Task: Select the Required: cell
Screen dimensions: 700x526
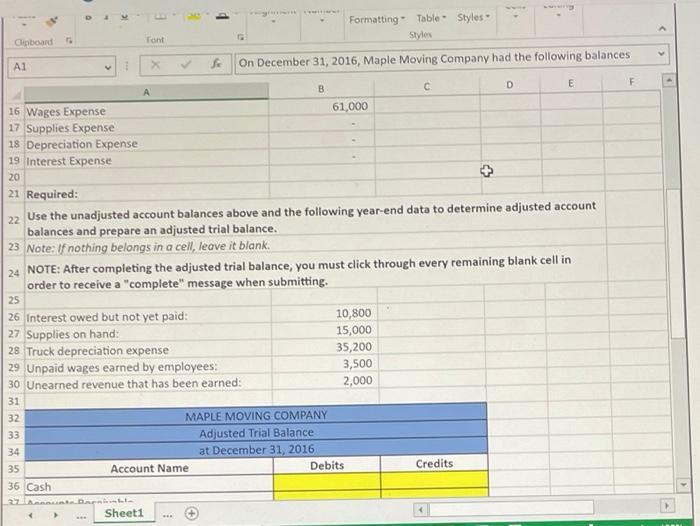Action: [147, 194]
